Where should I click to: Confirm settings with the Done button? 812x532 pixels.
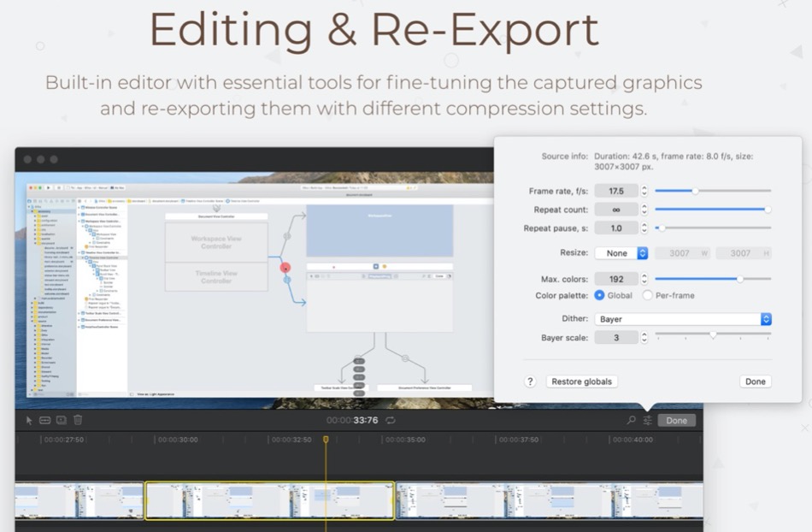(x=755, y=381)
